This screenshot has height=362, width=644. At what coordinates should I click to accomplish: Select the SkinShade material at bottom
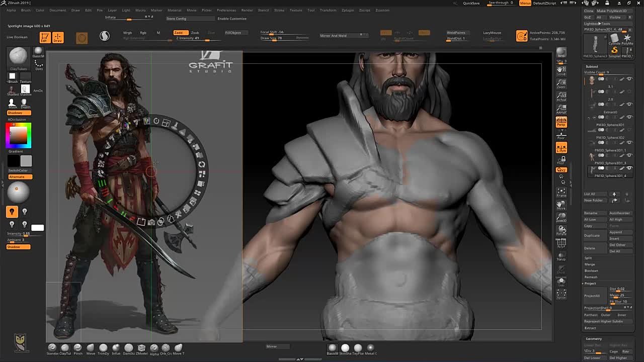[x=345, y=349]
